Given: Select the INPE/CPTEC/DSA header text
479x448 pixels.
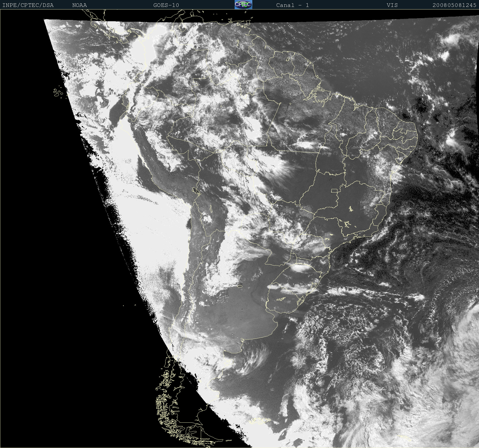Looking at the screenshot, I should (28, 5).
